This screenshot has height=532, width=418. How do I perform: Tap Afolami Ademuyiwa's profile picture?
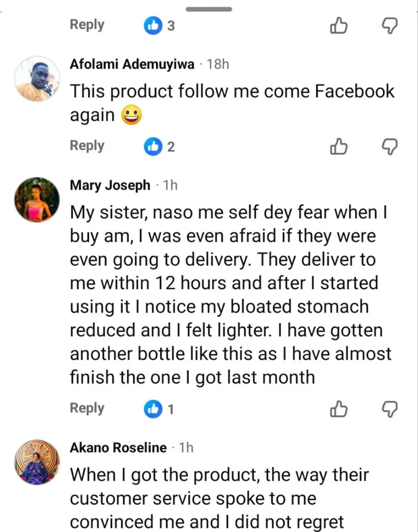point(36,79)
